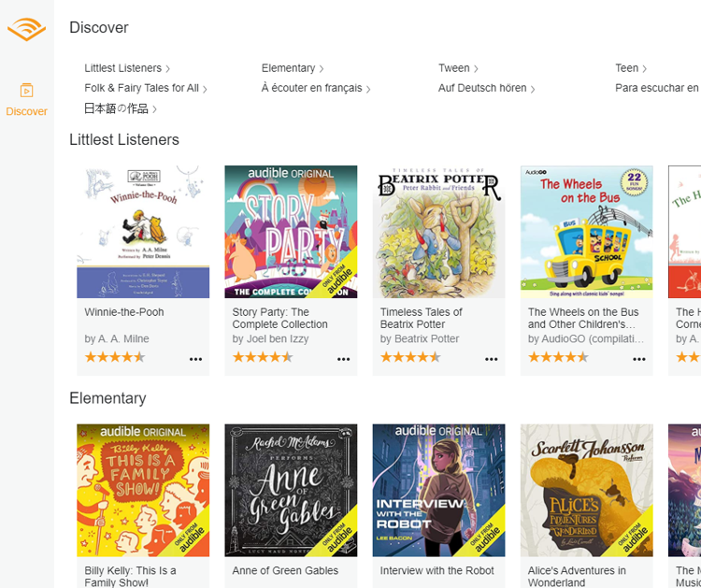Open more options for Wheels on the Bus

click(x=639, y=359)
